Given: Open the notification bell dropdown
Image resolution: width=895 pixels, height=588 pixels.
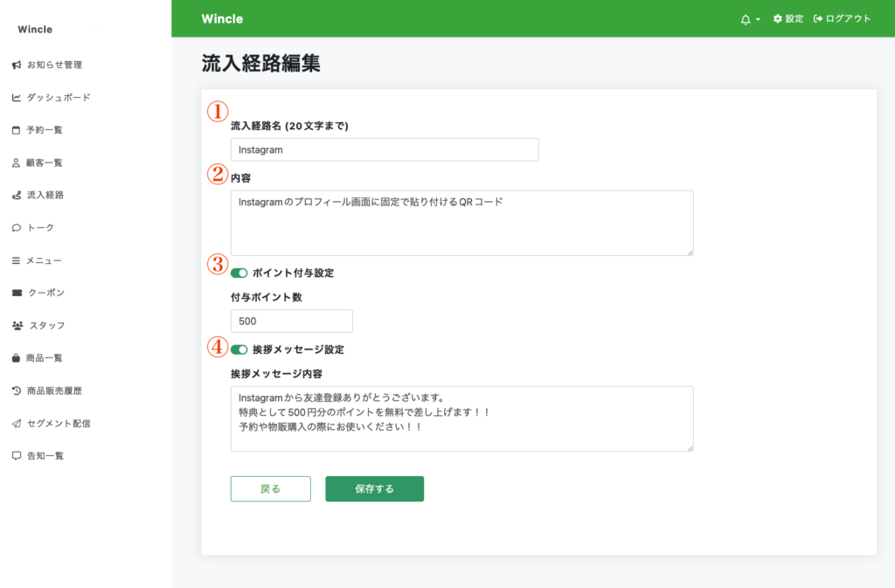Looking at the screenshot, I should tap(750, 19).
